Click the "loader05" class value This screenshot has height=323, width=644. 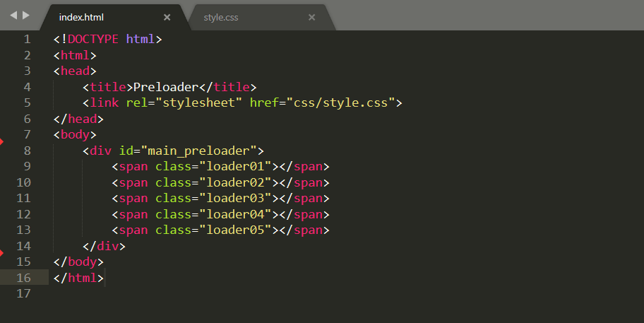pos(235,230)
